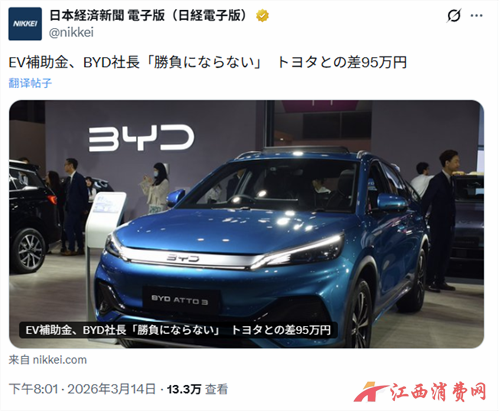Click the BYD badge on the car's front grille

click(183, 258)
